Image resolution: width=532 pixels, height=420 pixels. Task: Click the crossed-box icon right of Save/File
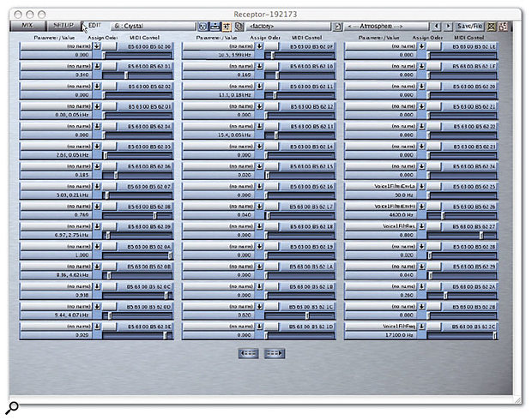492,26
